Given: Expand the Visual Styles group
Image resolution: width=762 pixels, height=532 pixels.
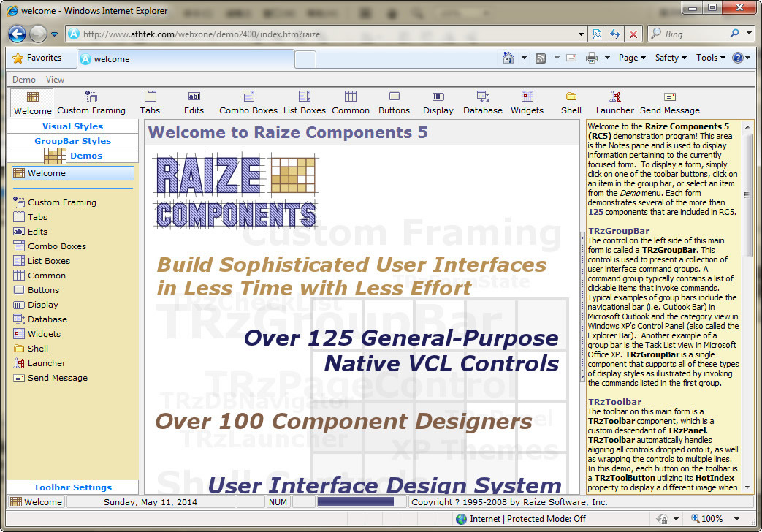Looking at the screenshot, I should [x=72, y=126].
